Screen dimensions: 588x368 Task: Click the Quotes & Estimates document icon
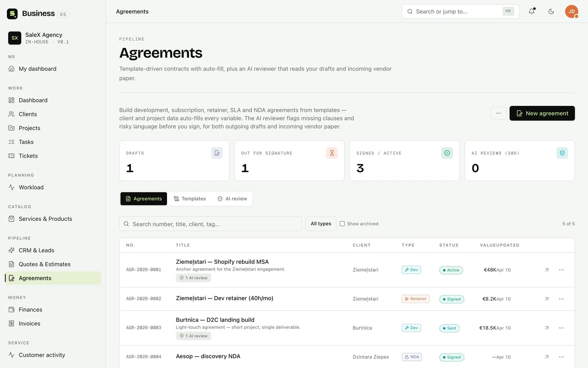11,264
